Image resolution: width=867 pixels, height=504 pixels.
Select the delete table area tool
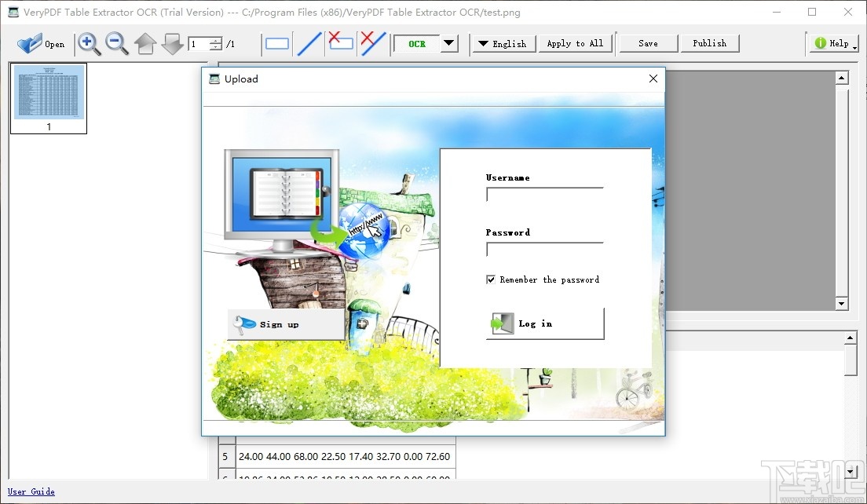(x=341, y=44)
